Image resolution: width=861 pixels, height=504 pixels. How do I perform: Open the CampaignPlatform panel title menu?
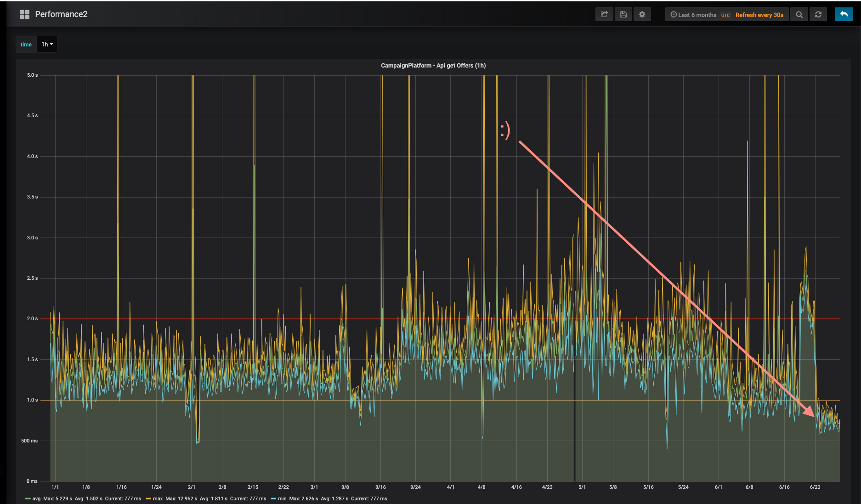(x=433, y=65)
